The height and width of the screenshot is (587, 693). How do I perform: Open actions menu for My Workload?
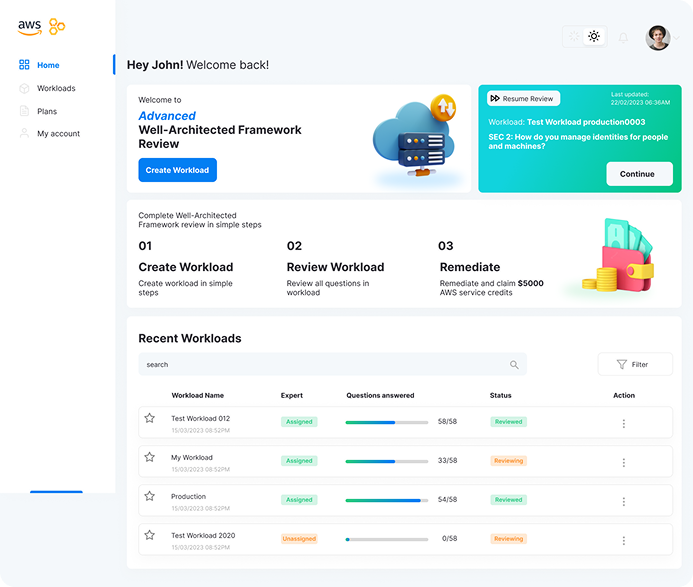pos(624,462)
